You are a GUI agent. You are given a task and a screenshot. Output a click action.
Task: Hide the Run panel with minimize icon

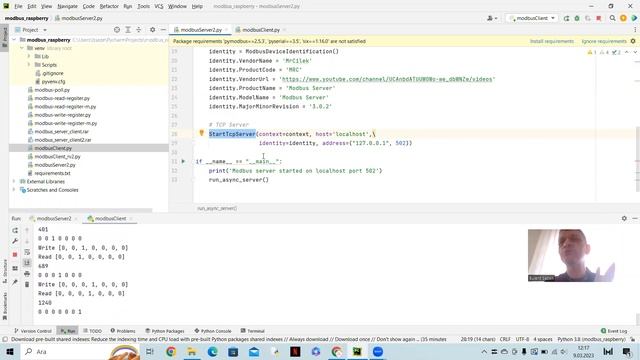click(x=635, y=218)
